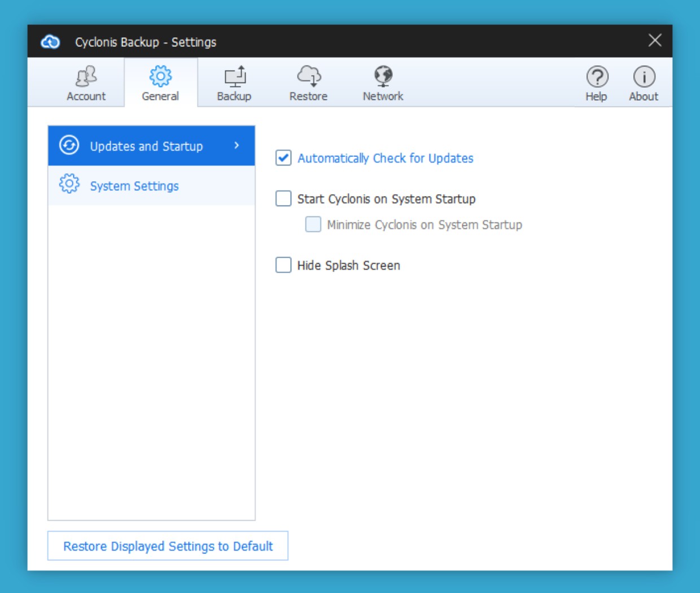Tick the Hide Splash Screen checkbox
This screenshot has width=700, height=593.
[283, 265]
